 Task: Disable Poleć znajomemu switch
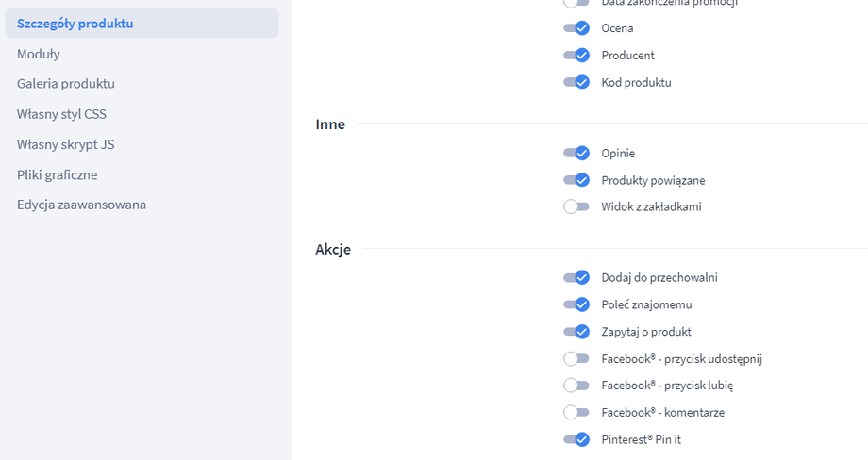pyautogui.click(x=576, y=304)
